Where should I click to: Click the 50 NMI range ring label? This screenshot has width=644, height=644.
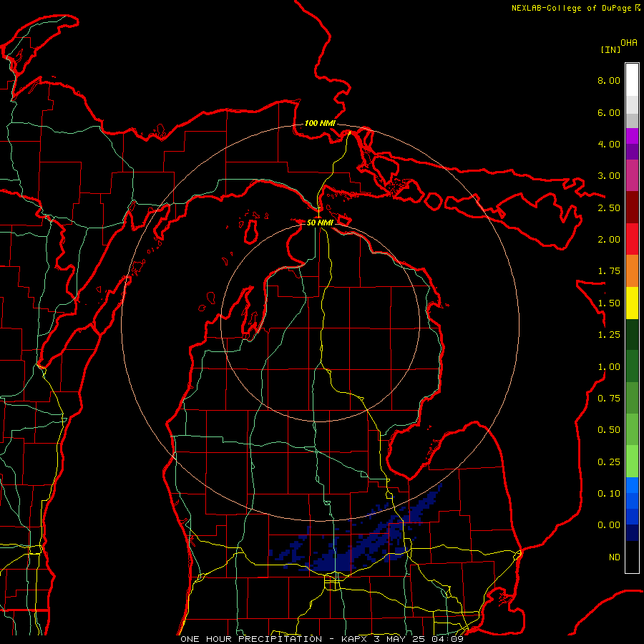point(320,223)
